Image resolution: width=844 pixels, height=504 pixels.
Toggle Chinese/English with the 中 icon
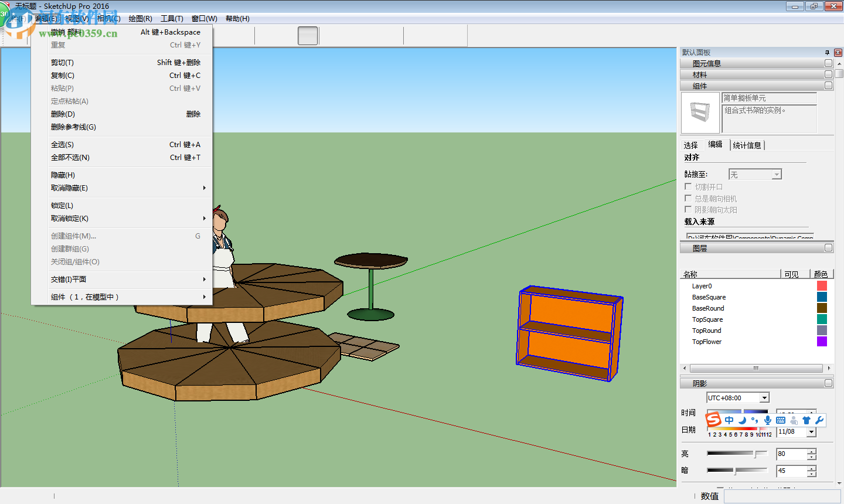pyautogui.click(x=729, y=420)
